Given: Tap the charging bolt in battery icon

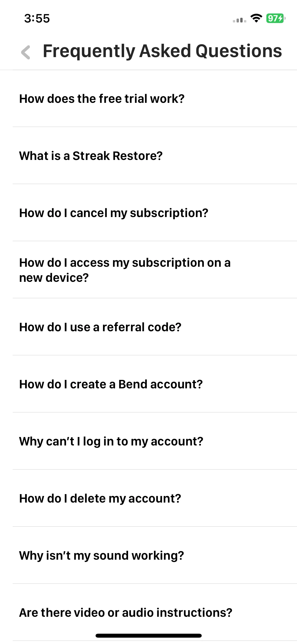Looking at the screenshot, I should point(281,18).
